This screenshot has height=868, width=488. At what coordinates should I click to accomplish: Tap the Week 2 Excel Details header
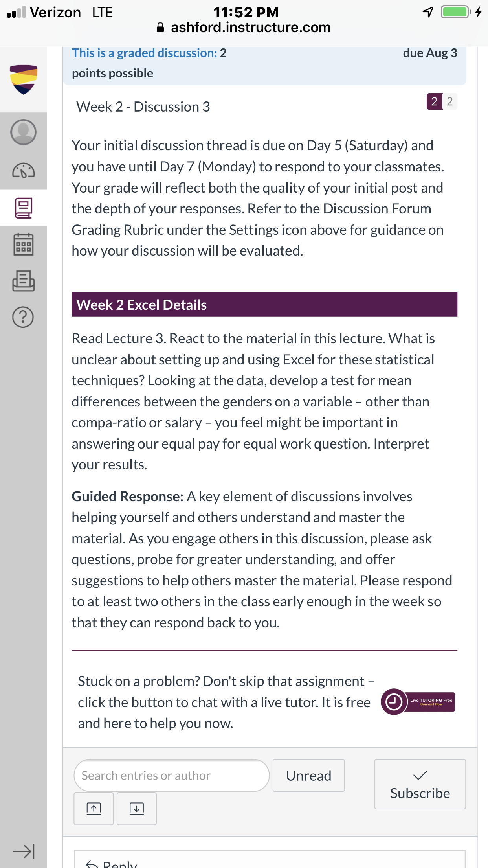(264, 305)
